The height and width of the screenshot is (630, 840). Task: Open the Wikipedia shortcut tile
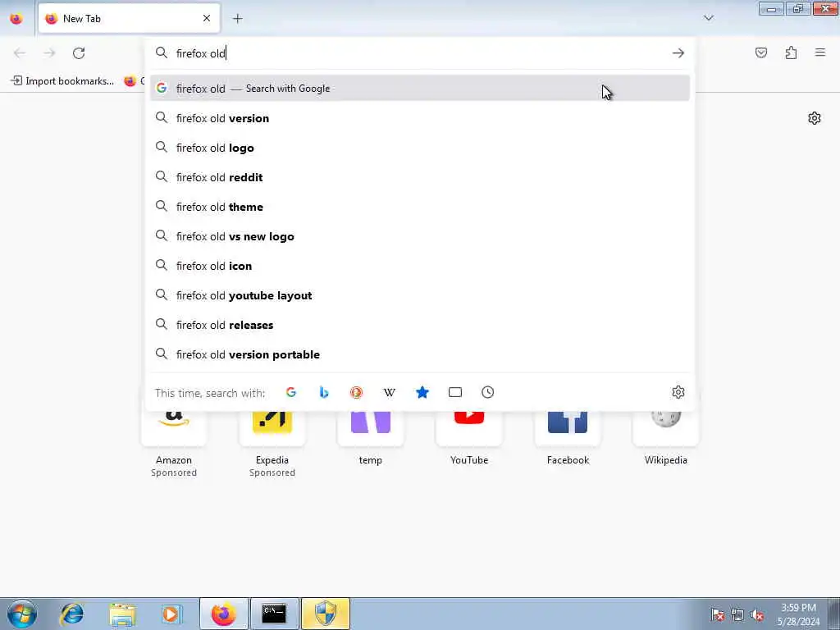666,440
